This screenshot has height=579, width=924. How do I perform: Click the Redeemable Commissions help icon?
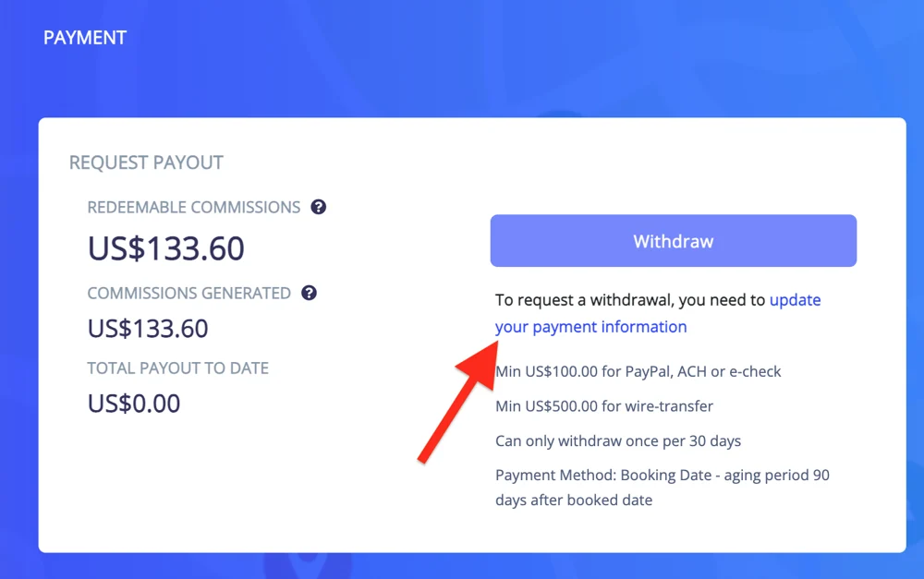coord(318,208)
